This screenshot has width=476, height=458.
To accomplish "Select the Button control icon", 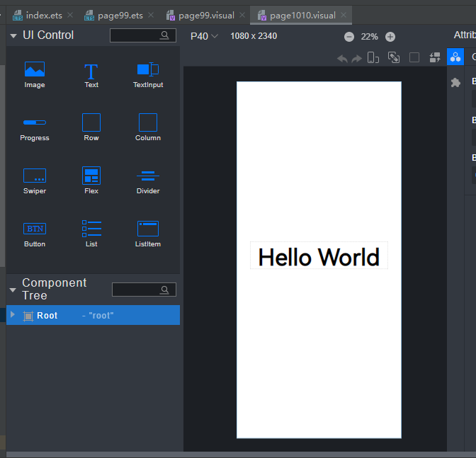I will [35, 229].
